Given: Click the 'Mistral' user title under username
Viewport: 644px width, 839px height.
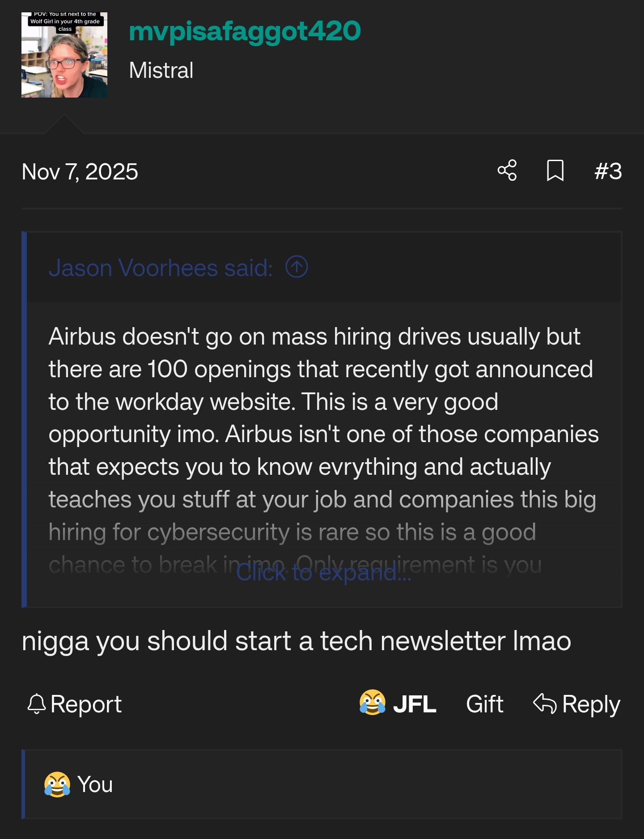Looking at the screenshot, I should tap(161, 70).
